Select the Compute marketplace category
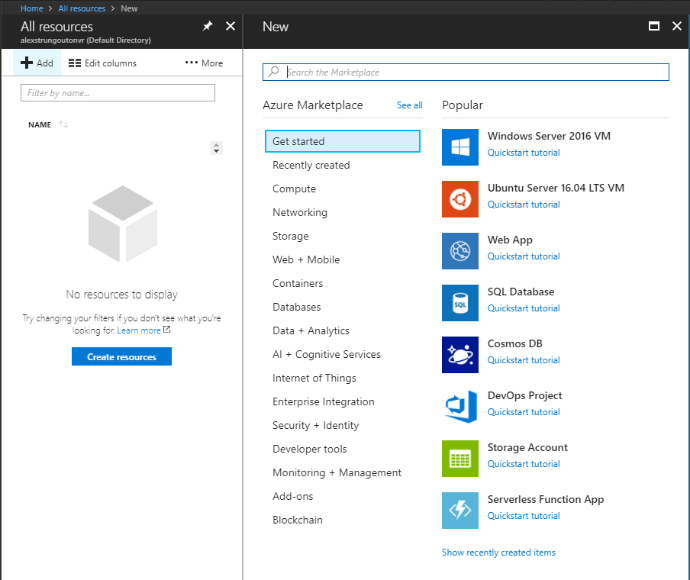Viewport: 690px width, 580px height. click(x=294, y=189)
